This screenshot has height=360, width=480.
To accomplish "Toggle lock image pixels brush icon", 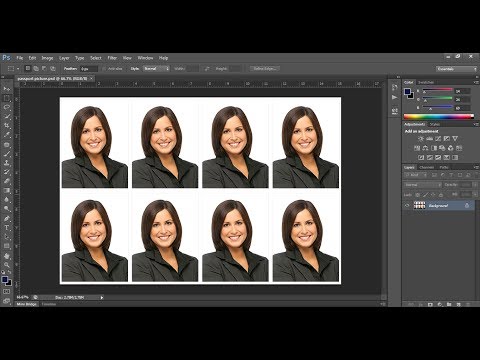I will (x=425, y=195).
